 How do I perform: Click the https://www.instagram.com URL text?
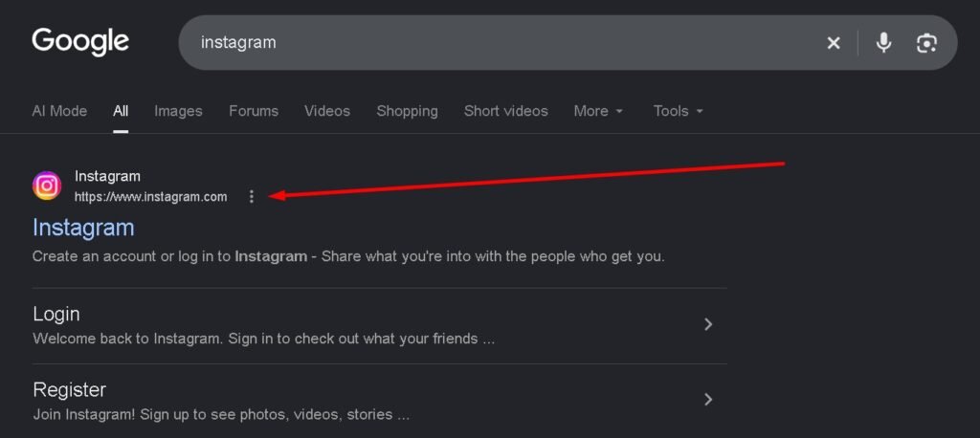pos(150,197)
